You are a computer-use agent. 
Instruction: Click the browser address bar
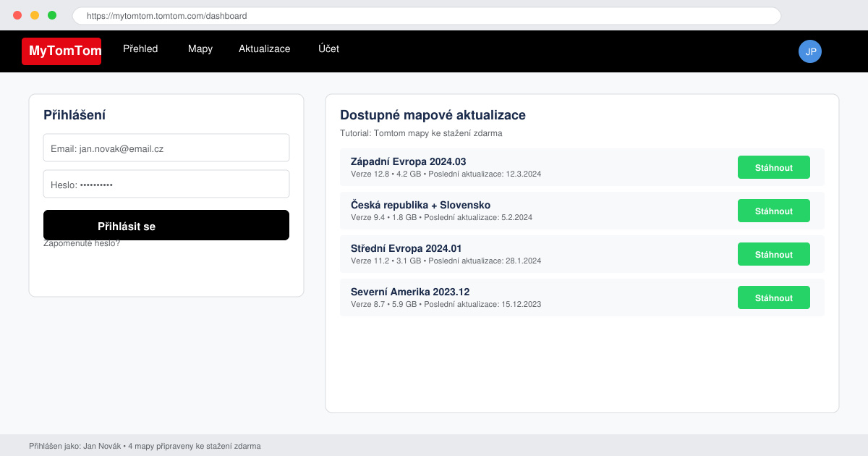click(x=427, y=15)
